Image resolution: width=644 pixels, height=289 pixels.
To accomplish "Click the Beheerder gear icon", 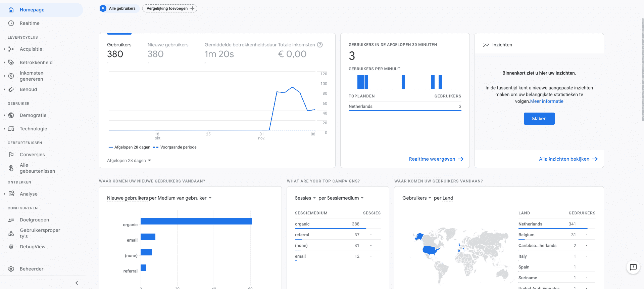I will coord(11,269).
